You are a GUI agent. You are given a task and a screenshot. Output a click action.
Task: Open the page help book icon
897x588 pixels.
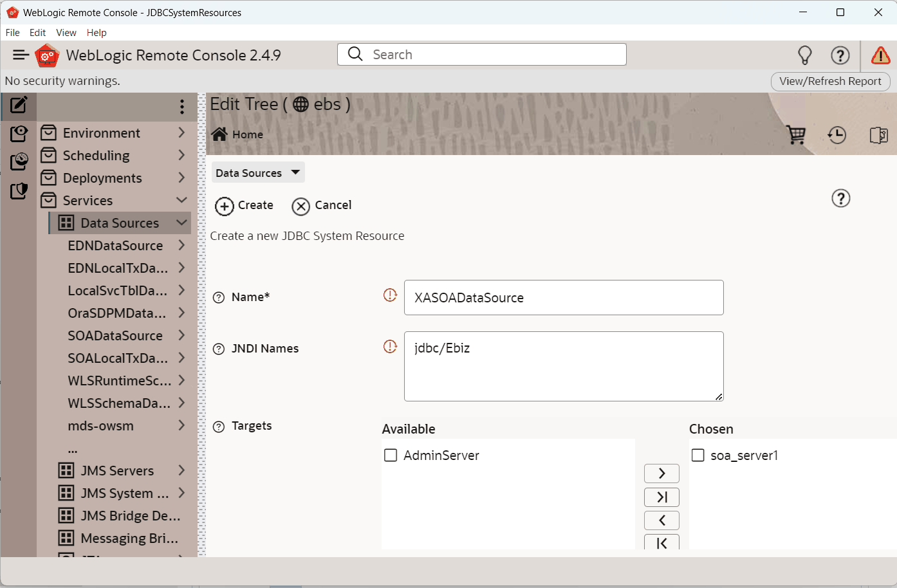tap(879, 135)
